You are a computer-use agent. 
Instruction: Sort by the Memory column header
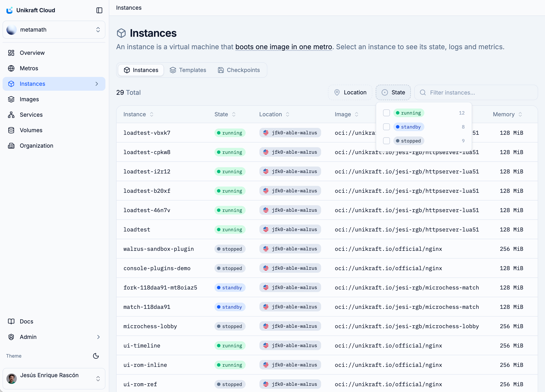click(507, 114)
